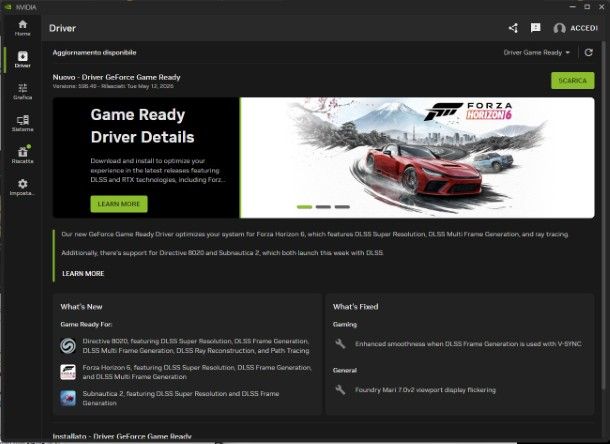Minimize the NVIDIA app window
Screen dimensions: 610x444
pos(573,7)
